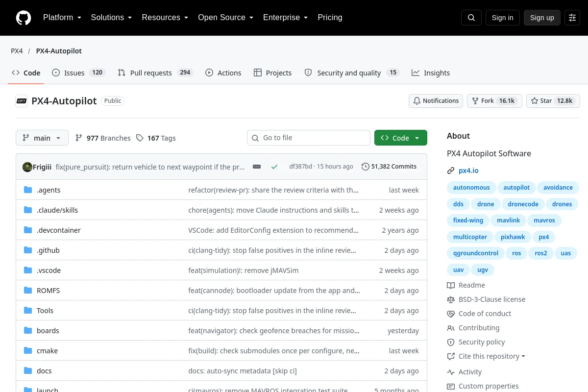Click the license scale icon
Image resolution: width=588 pixels, height=392 pixels.
(x=451, y=299)
